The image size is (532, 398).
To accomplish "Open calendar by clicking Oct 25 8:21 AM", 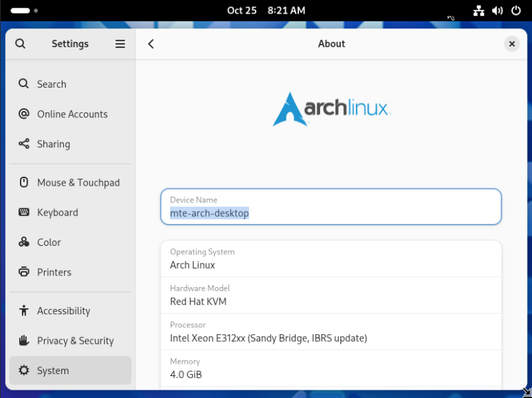I will (x=266, y=10).
